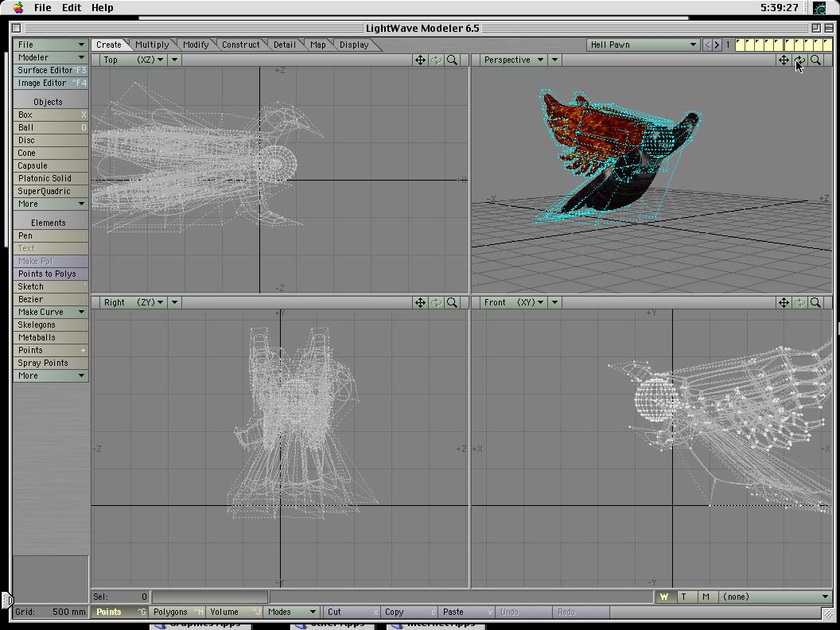Select the first layer slot
The width and height of the screenshot is (840, 630).
740,45
